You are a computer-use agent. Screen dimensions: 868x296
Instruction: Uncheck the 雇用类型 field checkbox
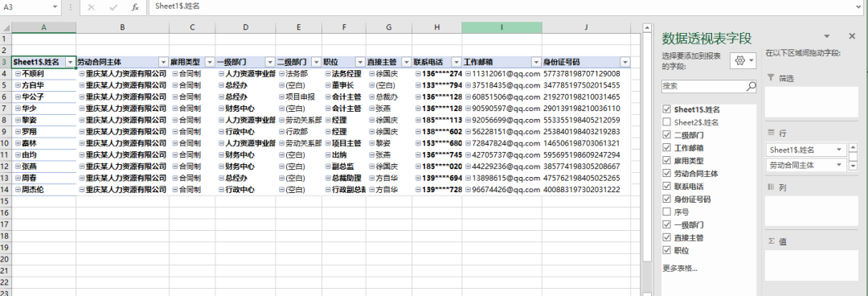point(666,161)
